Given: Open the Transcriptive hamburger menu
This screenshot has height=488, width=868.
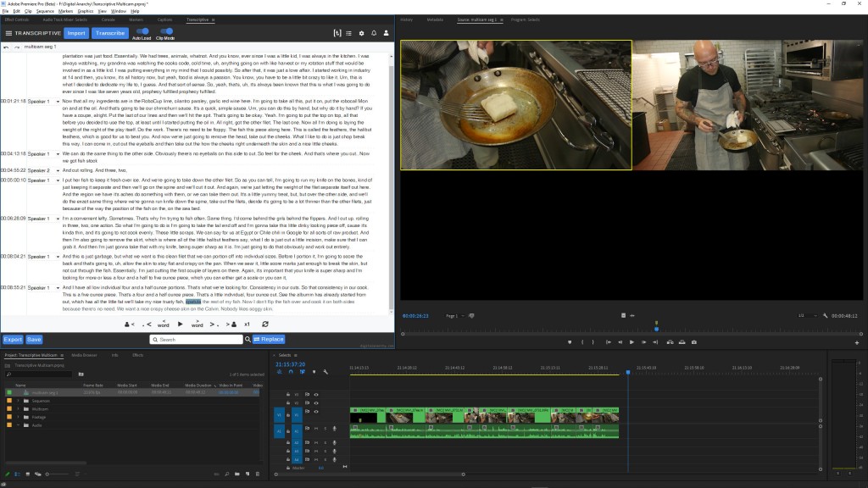Looking at the screenshot, I should [8, 33].
